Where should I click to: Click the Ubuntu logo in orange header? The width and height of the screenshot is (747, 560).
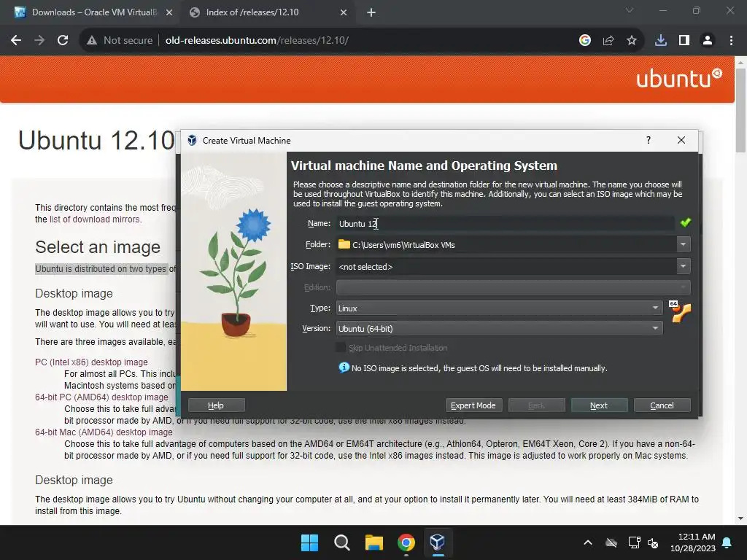click(678, 79)
